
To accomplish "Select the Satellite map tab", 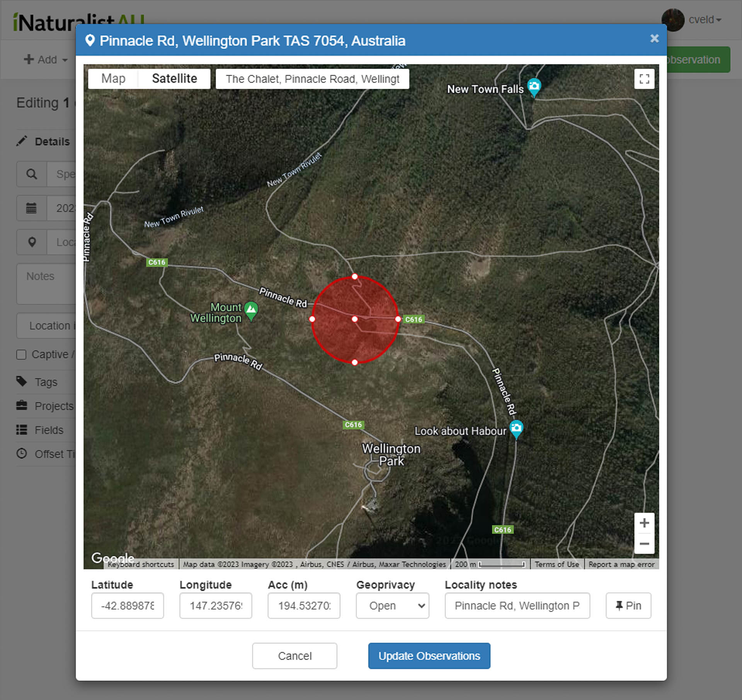I will coord(174,78).
